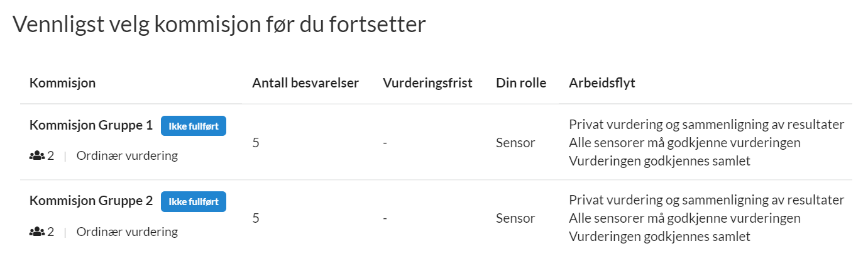Click Gruppe 1 Privat vurdering workflow text
The width and height of the screenshot is (868, 263).
[706, 124]
